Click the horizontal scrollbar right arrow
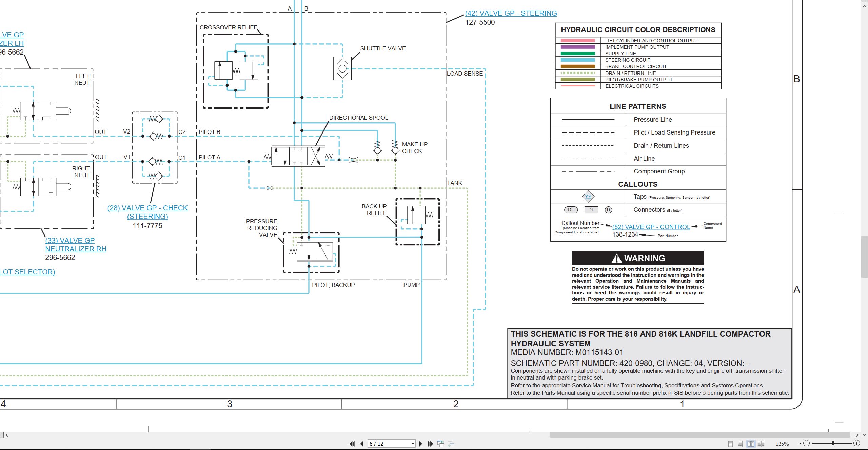 pos(857,435)
